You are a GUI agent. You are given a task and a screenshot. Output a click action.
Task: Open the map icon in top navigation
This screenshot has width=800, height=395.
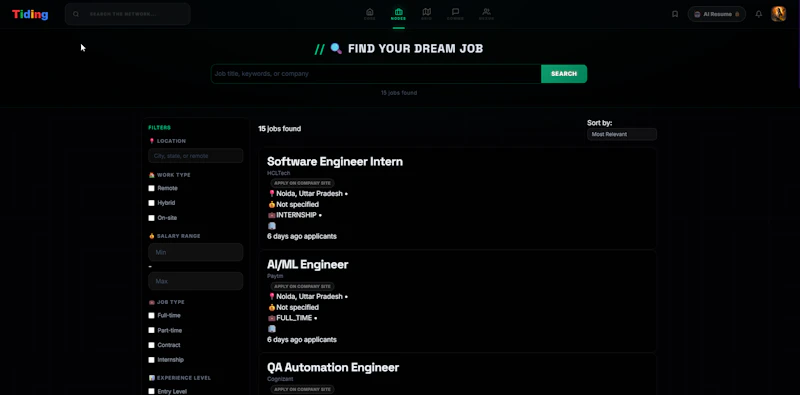pyautogui.click(x=427, y=14)
